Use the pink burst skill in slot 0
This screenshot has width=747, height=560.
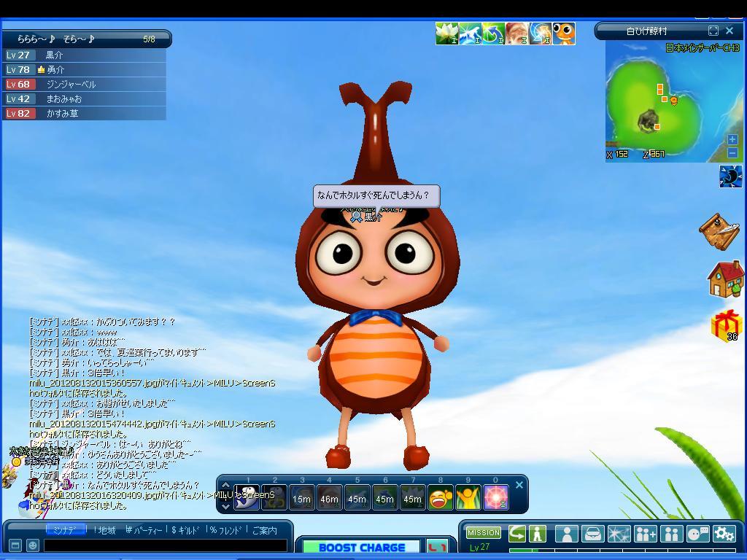(x=496, y=497)
